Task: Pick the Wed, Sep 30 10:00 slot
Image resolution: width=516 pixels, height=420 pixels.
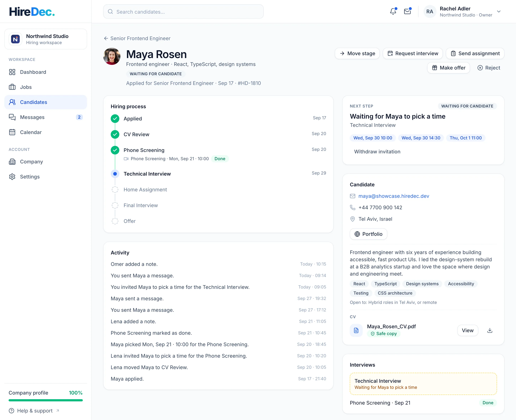Action: click(373, 138)
